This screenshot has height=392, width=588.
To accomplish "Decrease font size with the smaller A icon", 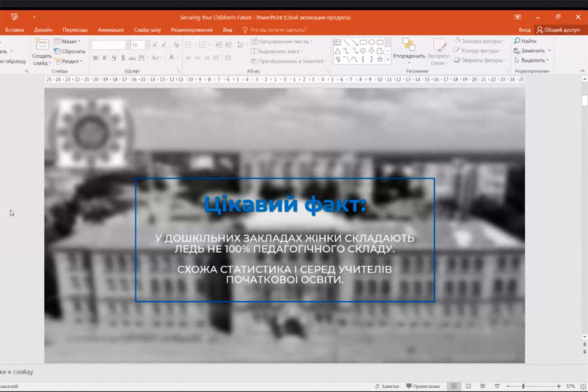I will (x=164, y=45).
